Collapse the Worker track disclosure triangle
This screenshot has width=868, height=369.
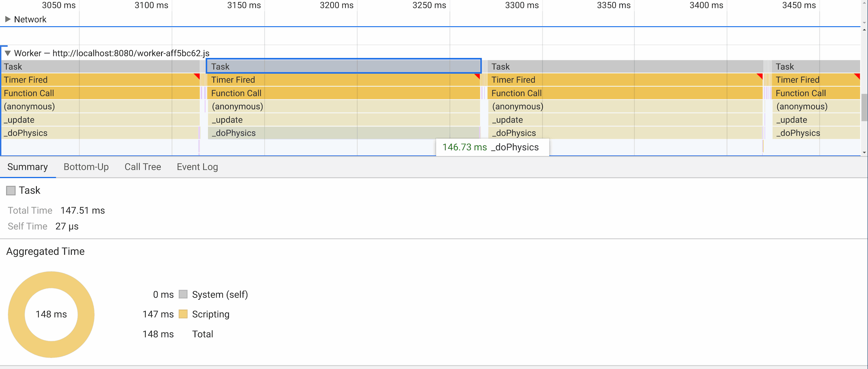click(x=8, y=53)
